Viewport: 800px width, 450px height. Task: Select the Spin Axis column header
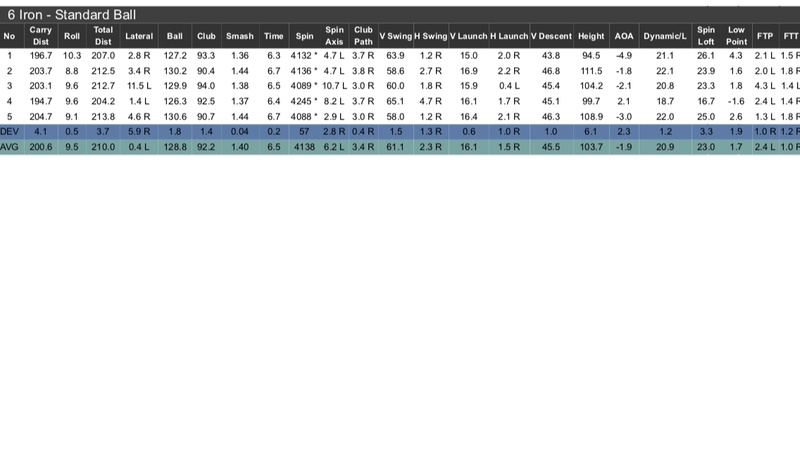tap(334, 36)
